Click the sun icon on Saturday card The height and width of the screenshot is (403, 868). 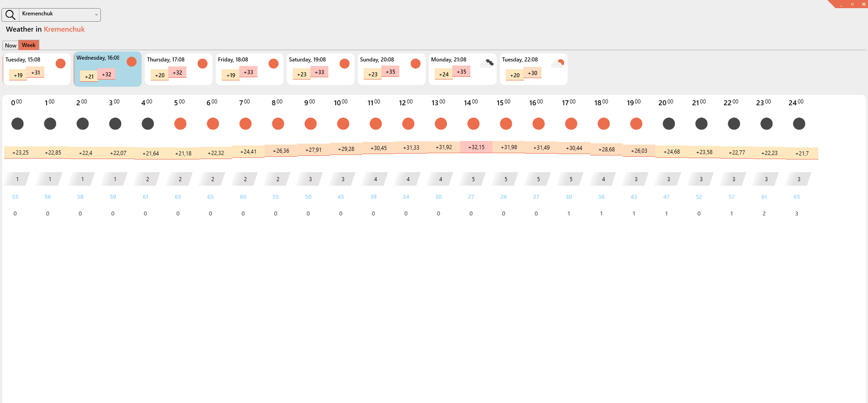click(345, 63)
